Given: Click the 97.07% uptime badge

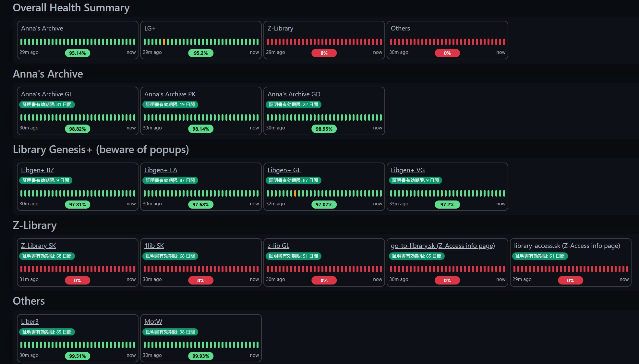Looking at the screenshot, I should tap(324, 205).
